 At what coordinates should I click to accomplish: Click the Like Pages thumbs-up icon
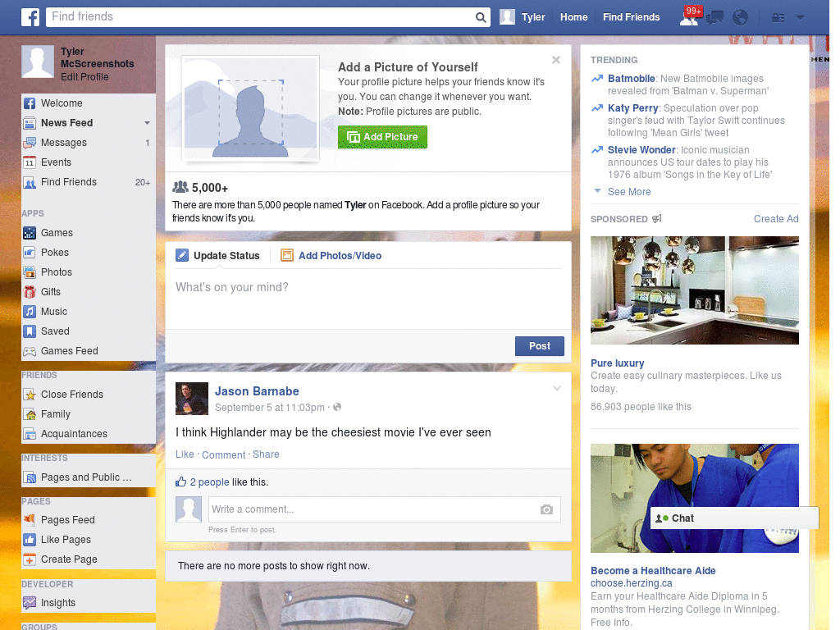click(30, 540)
